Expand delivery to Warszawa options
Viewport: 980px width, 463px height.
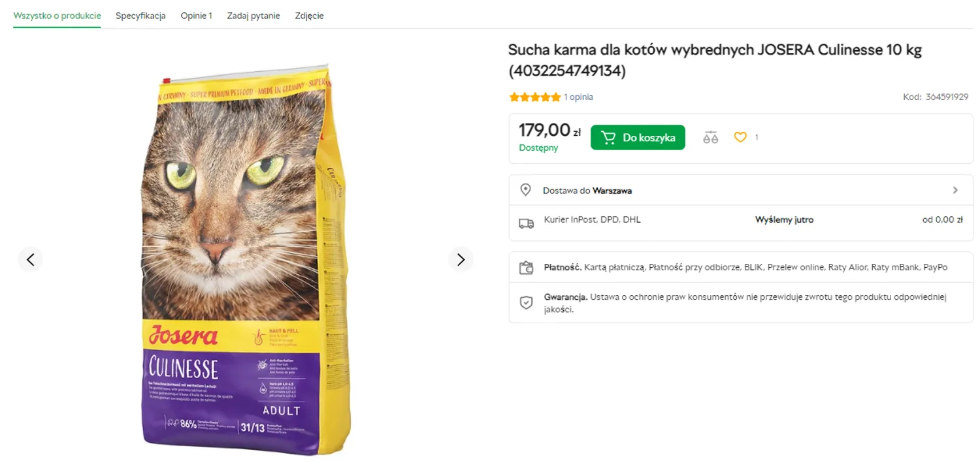point(955,190)
